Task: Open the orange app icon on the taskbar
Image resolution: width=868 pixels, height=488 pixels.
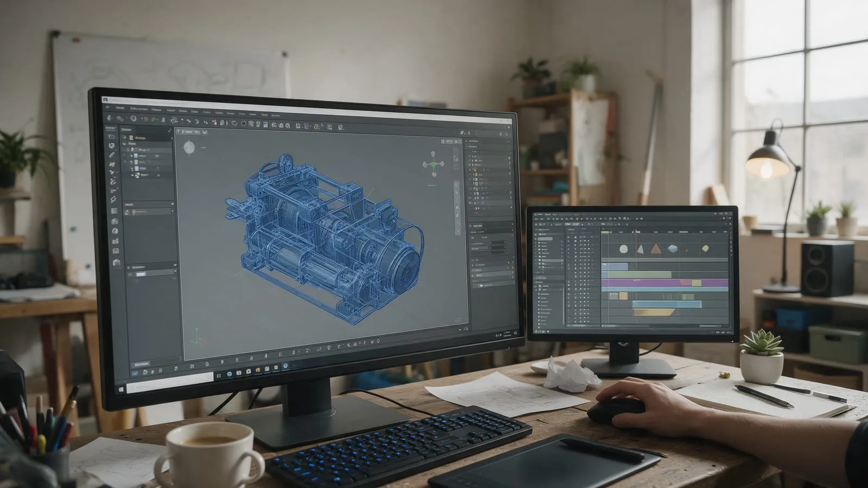Action: click(258, 370)
